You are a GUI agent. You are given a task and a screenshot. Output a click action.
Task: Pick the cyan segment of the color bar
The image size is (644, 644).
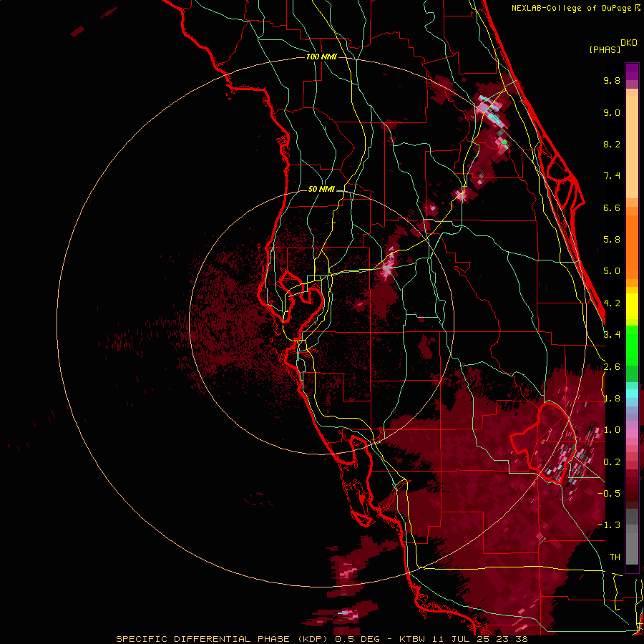click(632, 394)
